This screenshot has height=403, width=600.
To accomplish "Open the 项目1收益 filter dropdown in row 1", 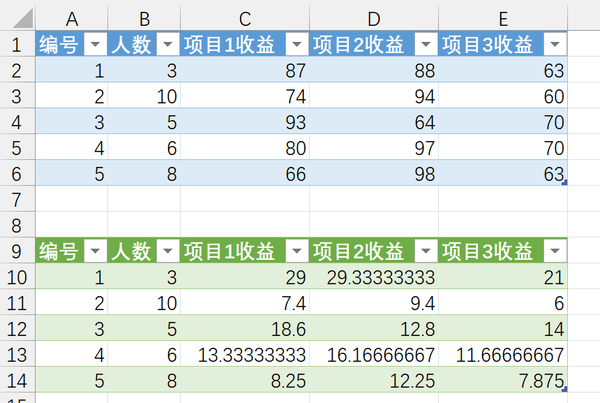I will click(x=297, y=44).
